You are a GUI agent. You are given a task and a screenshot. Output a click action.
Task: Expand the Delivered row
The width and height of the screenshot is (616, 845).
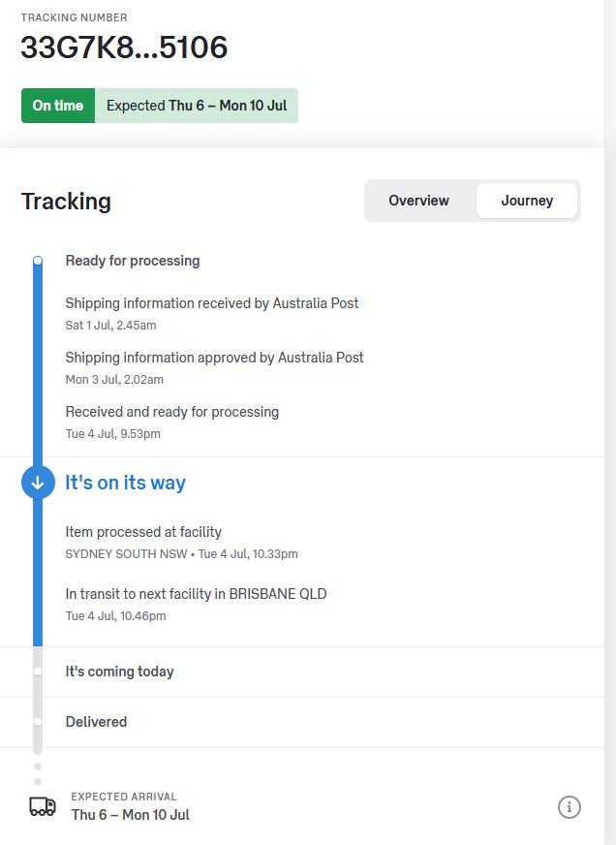[96, 722]
